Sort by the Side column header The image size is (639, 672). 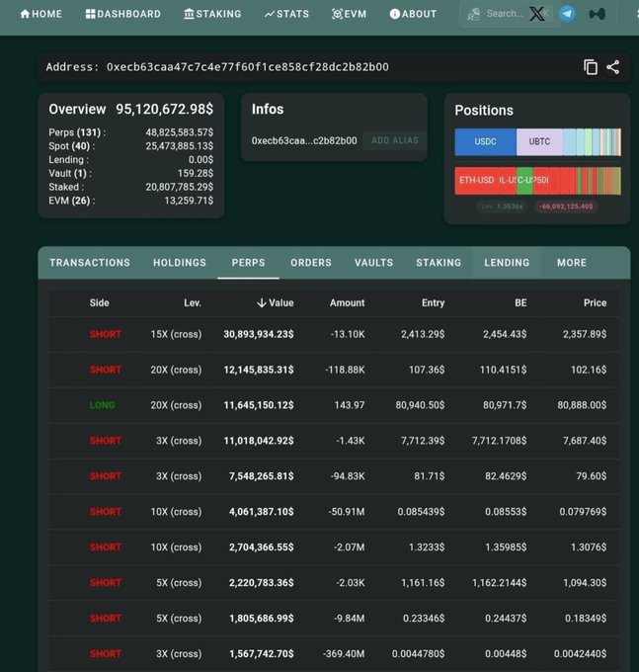coord(100,303)
